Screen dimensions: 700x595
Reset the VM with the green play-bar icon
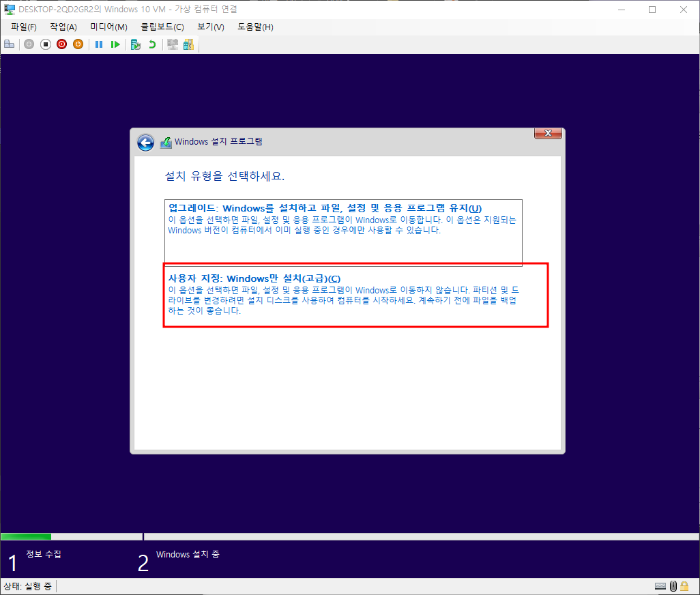point(115,44)
